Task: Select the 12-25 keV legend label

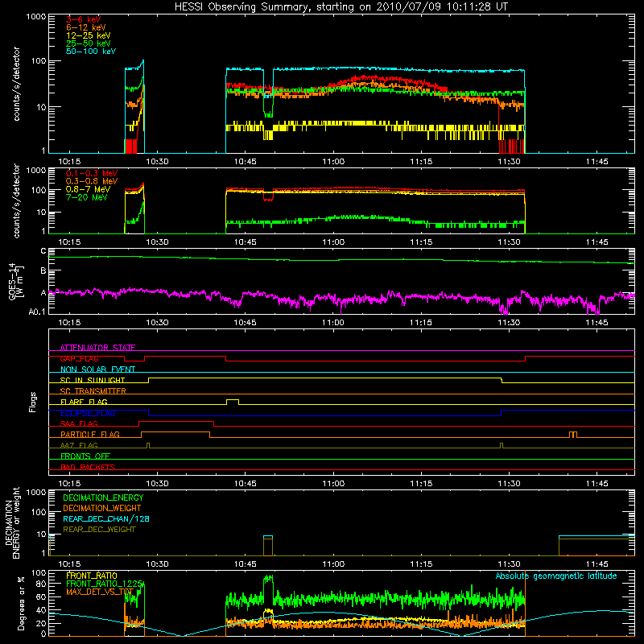Action: click(x=89, y=35)
